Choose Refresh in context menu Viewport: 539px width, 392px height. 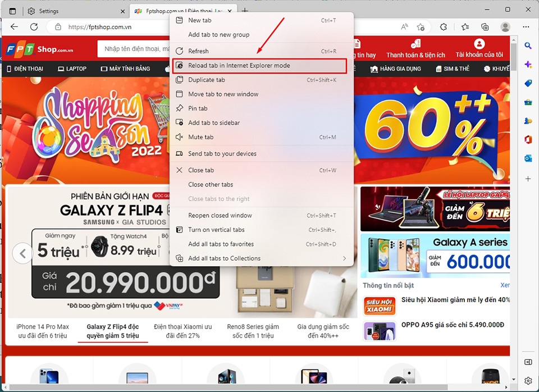pos(262,51)
